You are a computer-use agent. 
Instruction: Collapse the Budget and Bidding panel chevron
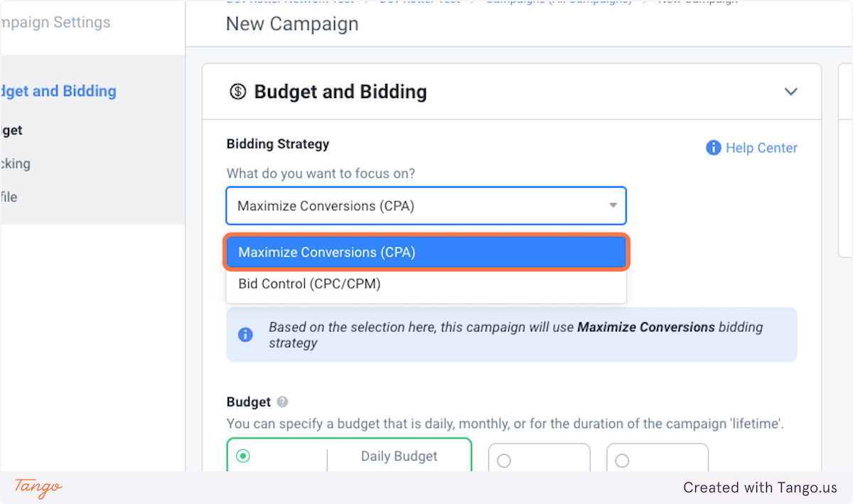[790, 92]
